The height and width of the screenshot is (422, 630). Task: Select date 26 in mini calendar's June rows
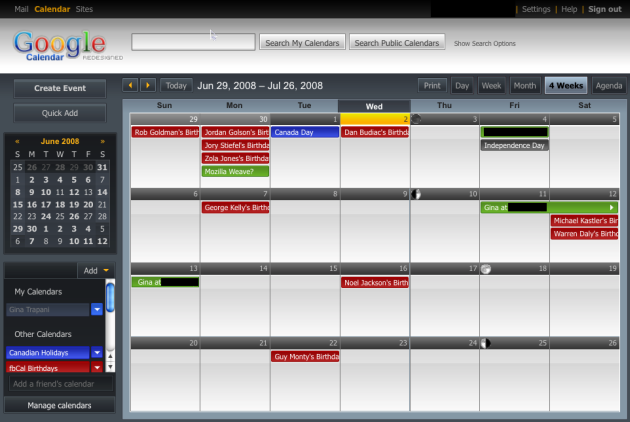point(74,216)
